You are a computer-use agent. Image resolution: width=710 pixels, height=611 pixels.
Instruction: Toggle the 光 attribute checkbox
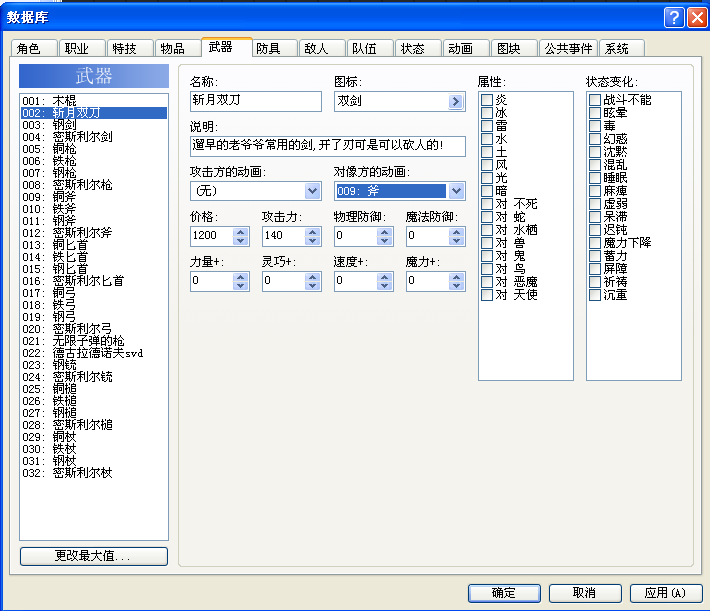pyautogui.click(x=487, y=178)
